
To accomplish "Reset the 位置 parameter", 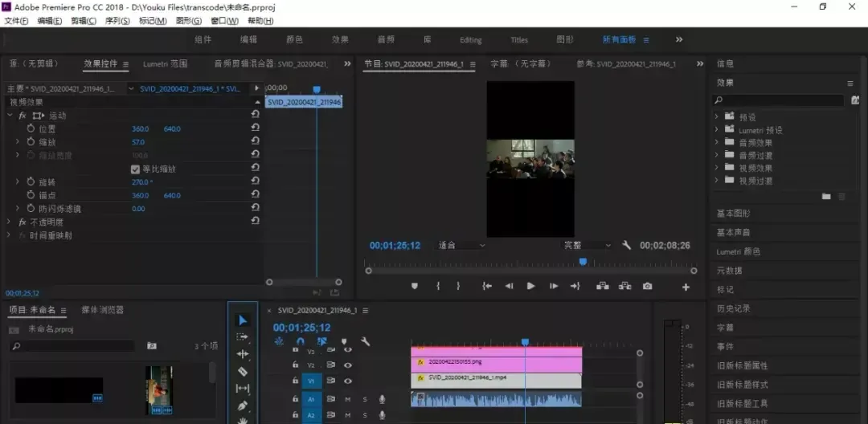I will (x=256, y=127).
